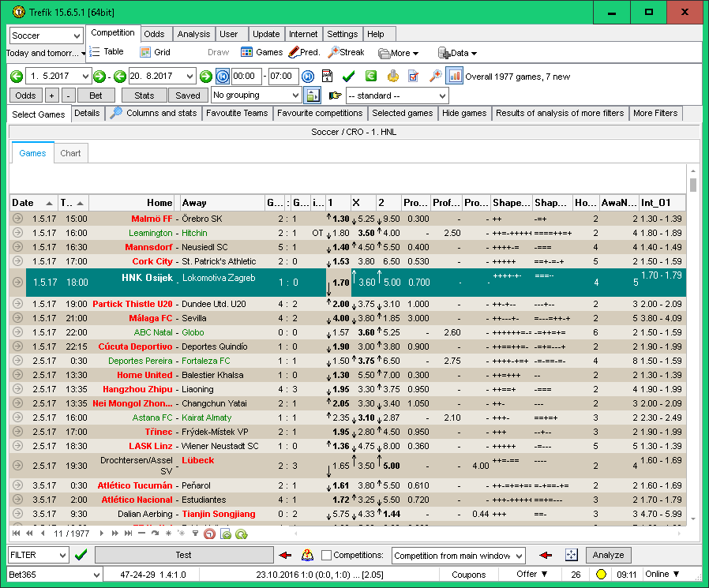Click the bar chart icon in toolbar
Image resolution: width=709 pixels, height=588 pixels.
tap(455, 77)
